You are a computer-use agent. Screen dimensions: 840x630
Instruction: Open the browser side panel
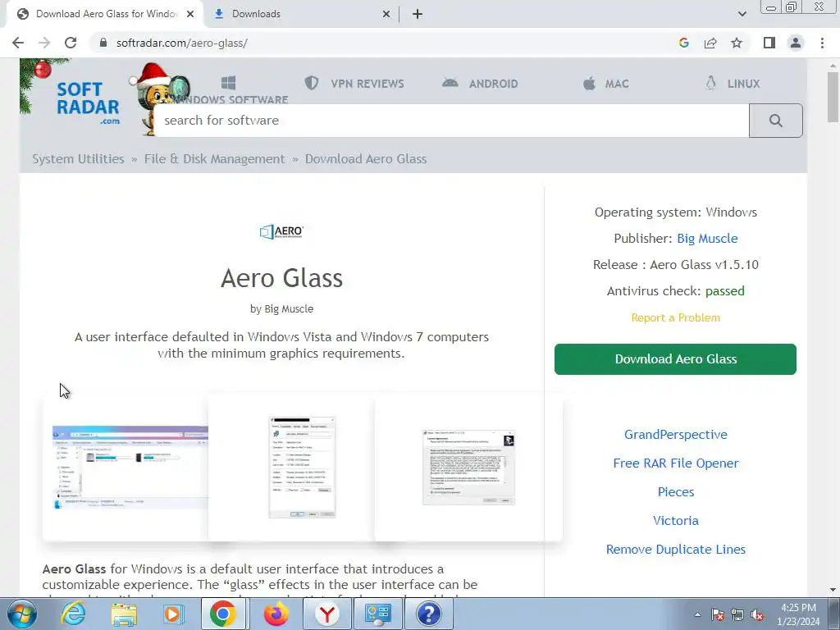point(769,43)
